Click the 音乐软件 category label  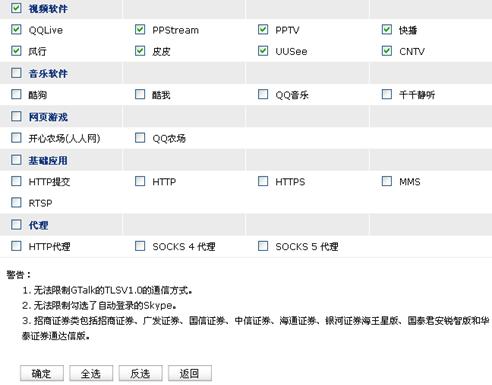tap(48, 74)
